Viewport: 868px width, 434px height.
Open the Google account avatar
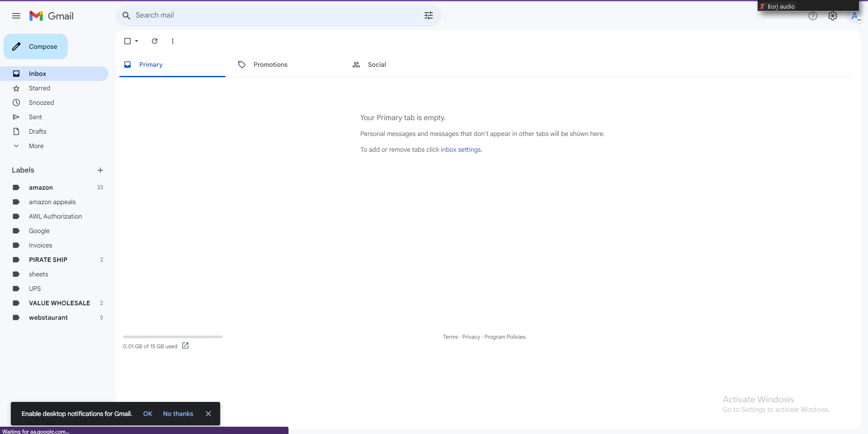pyautogui.click(x=854, y=16)
